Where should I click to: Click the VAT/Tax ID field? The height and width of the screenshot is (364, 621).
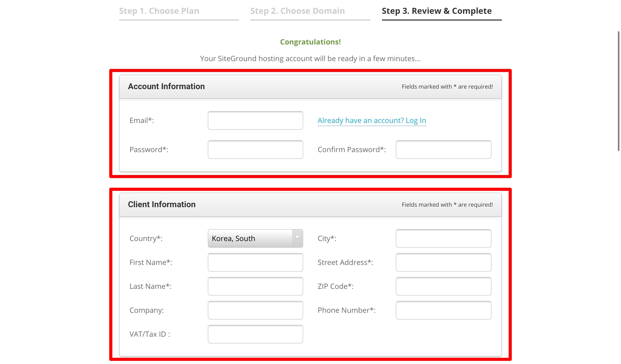click(255, 334)
